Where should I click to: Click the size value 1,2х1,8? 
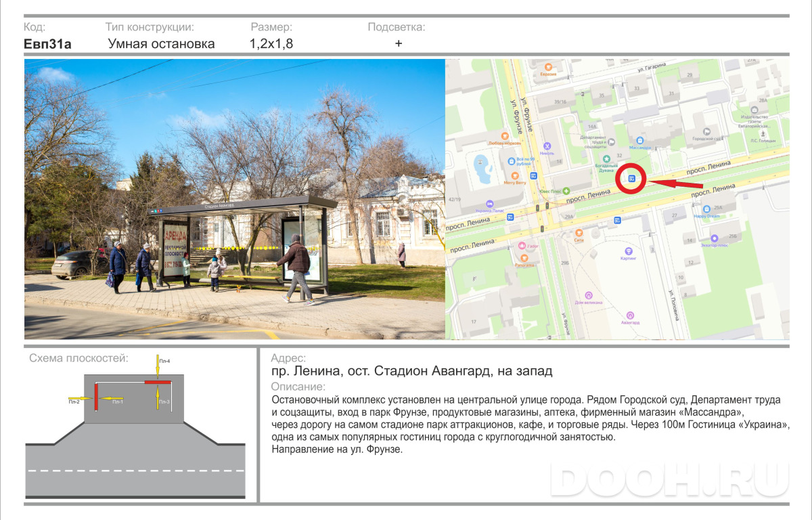271,44
